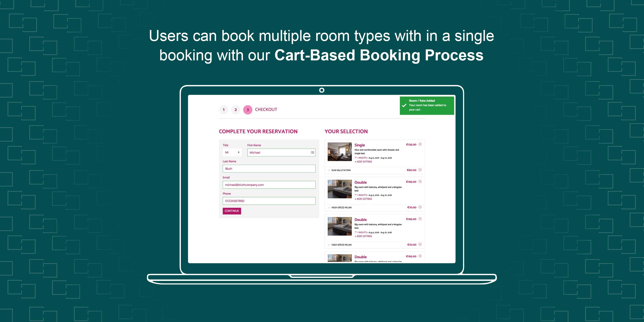This screenshot has height=322, width=644.
Task: Open the Single room title link
Action: point(360,145)
